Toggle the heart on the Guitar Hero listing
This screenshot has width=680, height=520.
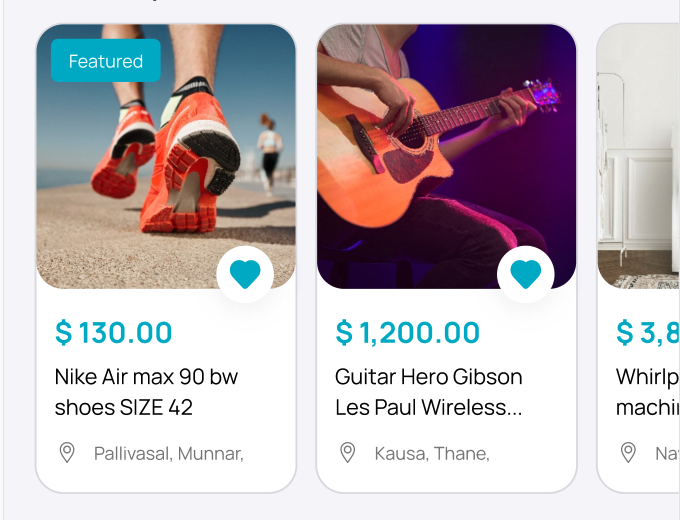(525, 274)
